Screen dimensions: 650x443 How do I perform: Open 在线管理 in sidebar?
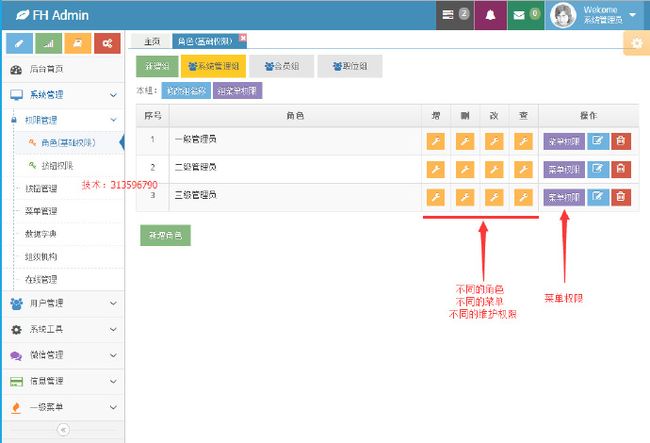coord(69,280)
